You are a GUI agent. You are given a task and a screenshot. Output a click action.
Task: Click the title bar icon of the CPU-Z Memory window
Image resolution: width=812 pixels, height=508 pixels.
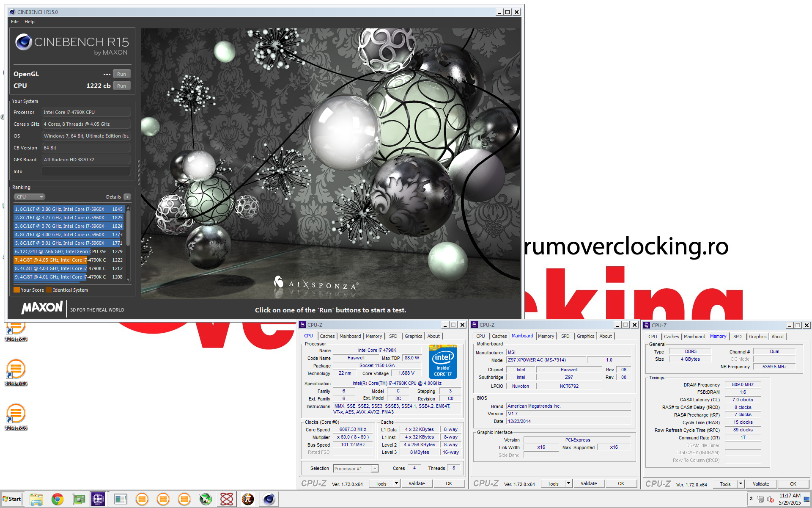pos(647,325)
